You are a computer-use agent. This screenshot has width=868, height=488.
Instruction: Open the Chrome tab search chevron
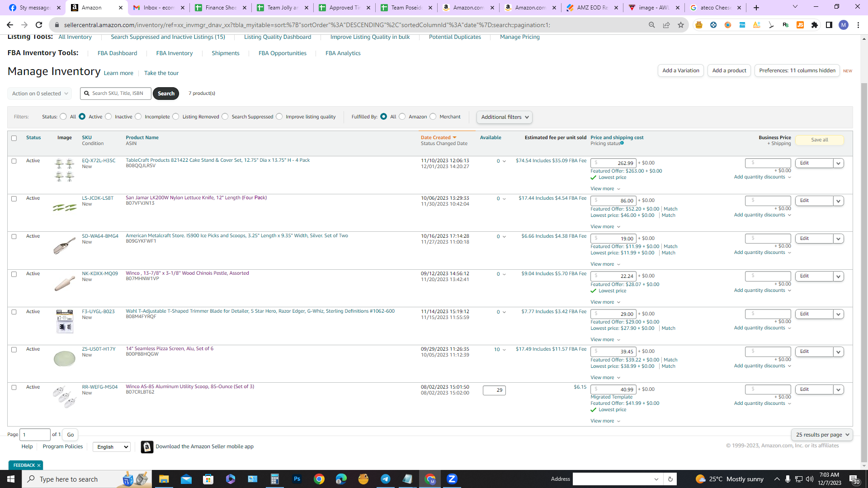[795, 7]
